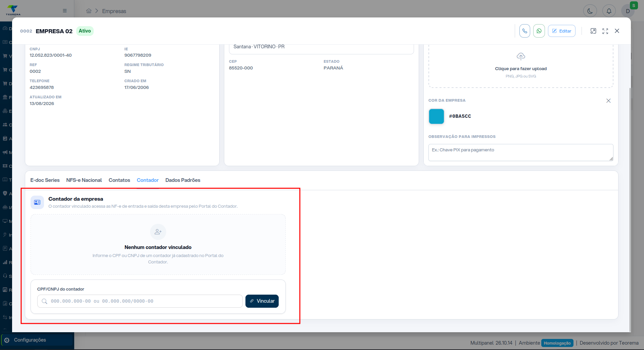Image resolution: width=644 pixels, height=350 pixels.
Task: Switch to the Dados Padrões tab
Action: point(183,180)
